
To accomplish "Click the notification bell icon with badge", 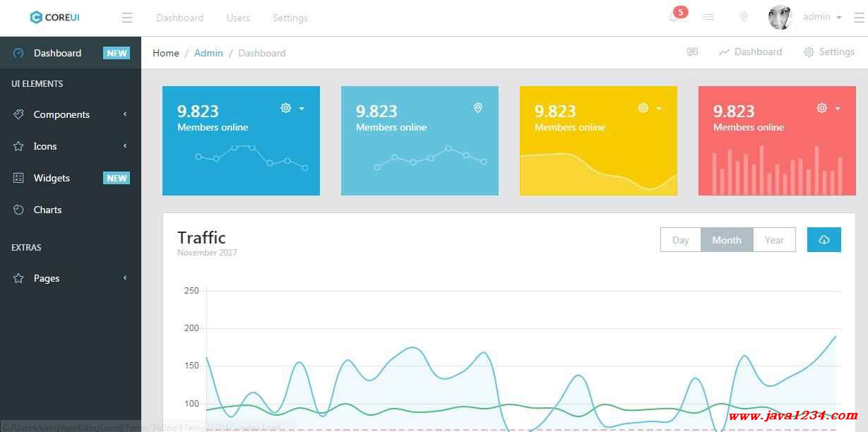I will (x=674, y=17).
